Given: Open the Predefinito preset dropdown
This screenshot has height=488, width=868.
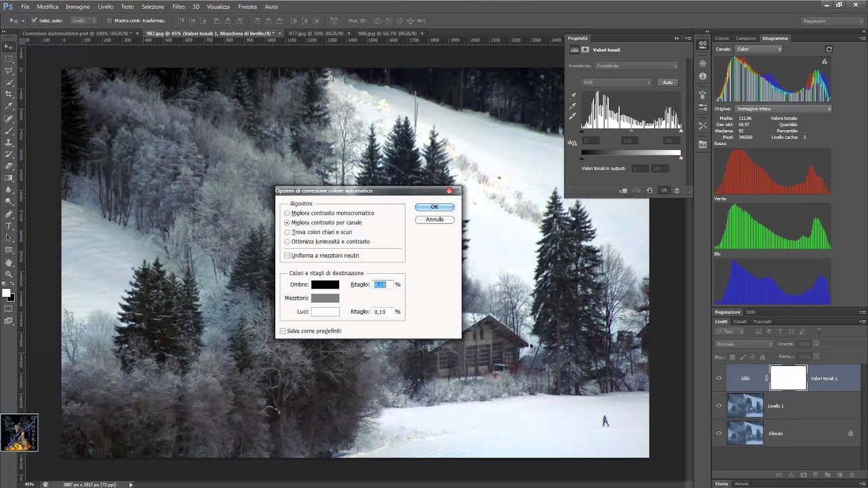Looking at the screenshot, I should [x=636, y=66].
